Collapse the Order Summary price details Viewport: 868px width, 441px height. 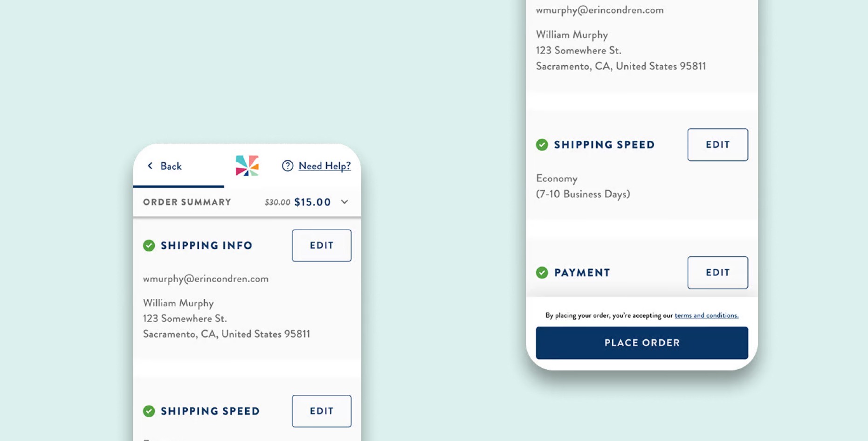coord(344,202)
